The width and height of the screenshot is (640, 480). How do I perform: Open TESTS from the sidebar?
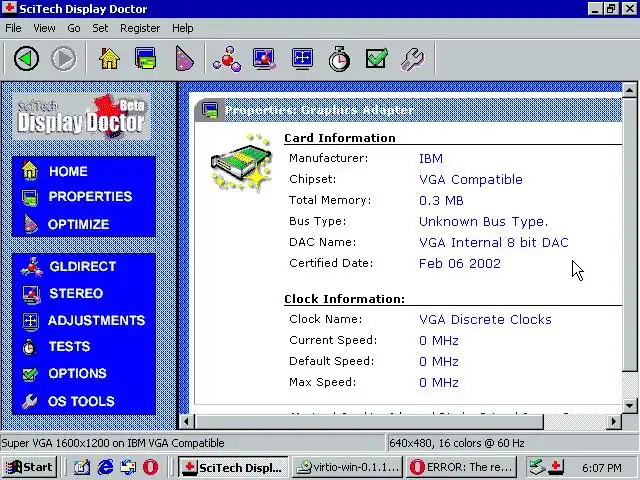click(x=69, y=347)
